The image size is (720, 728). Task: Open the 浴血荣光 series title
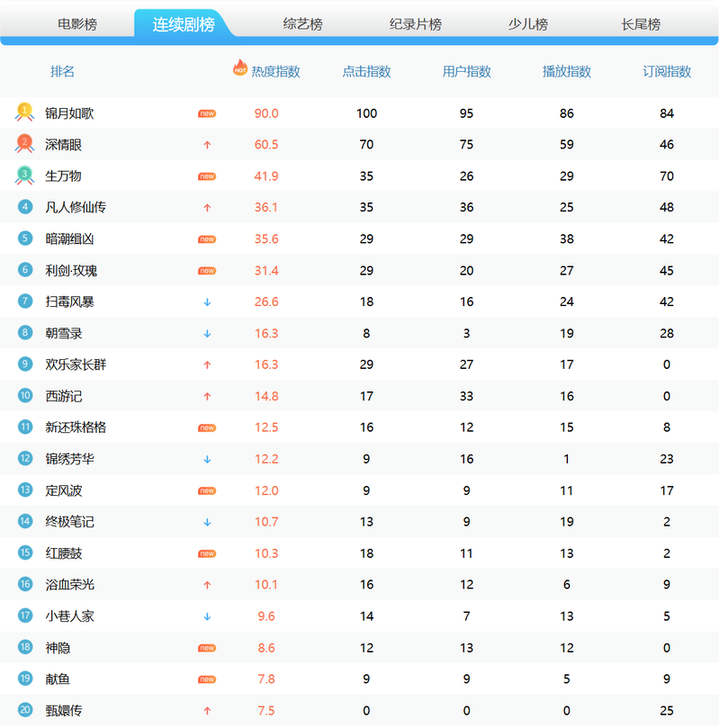pyautogui.click(x=69, y=585)
